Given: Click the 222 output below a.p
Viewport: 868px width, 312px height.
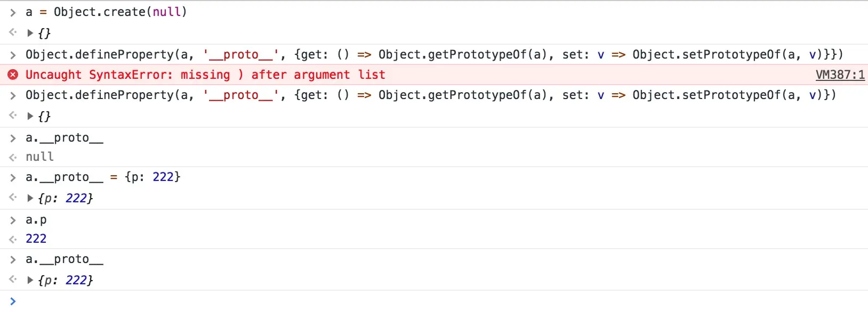Looking at the screenshot, I should [36, 239].
